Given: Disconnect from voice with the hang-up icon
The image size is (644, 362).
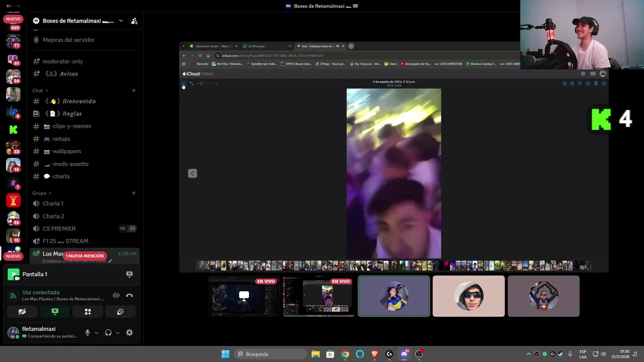Looking at the screenshot, I should coord(129,296).
